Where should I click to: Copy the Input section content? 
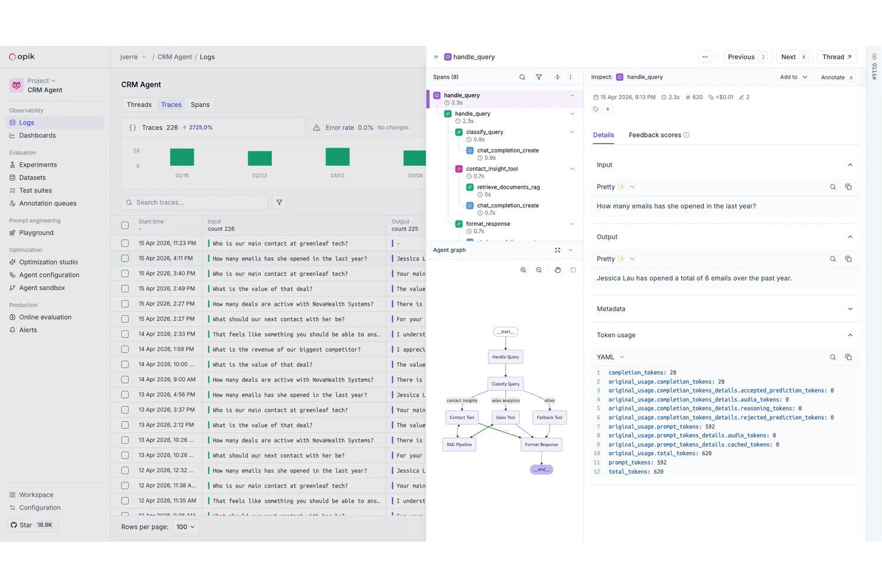(x=848, y=187)
